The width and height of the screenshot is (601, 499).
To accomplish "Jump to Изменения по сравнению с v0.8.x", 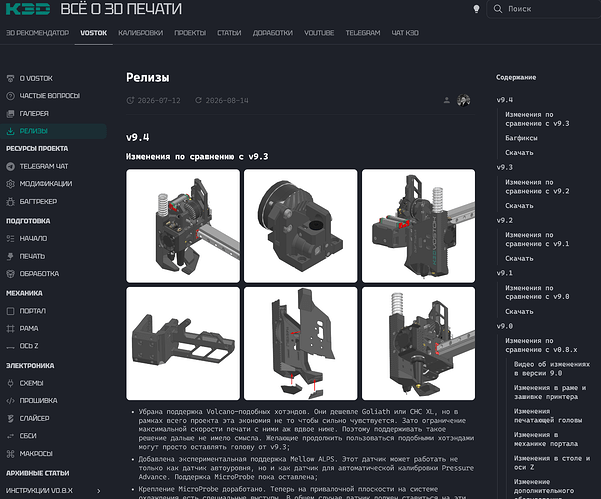I will (541, 345).
